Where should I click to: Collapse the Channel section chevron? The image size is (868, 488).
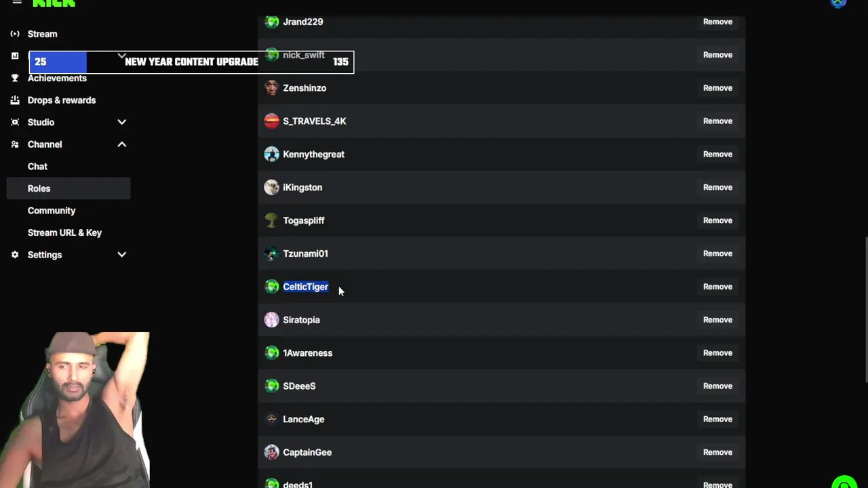[x=121, y=144]
